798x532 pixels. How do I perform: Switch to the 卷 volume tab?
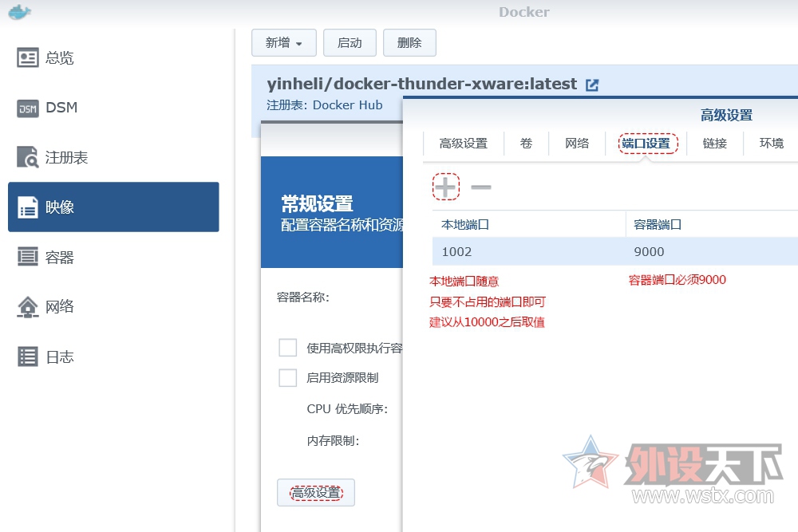click(526, 144)
